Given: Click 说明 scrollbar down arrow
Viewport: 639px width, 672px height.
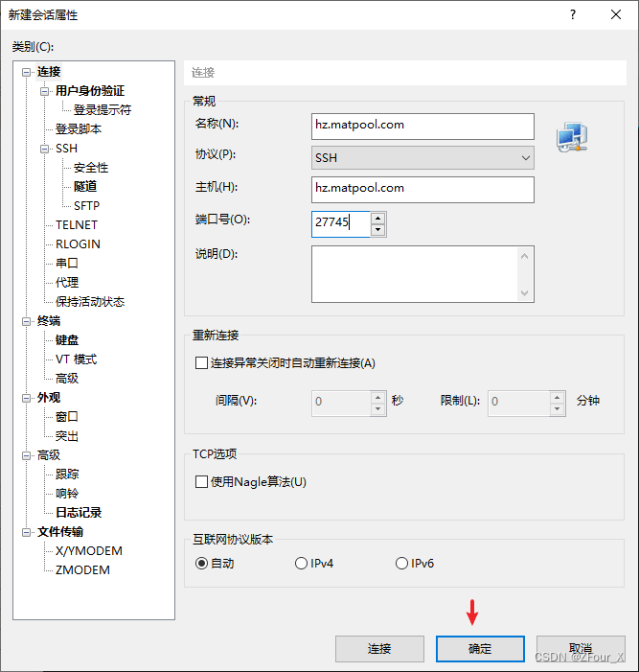Looking at the screenshot, I should (525, 293).
